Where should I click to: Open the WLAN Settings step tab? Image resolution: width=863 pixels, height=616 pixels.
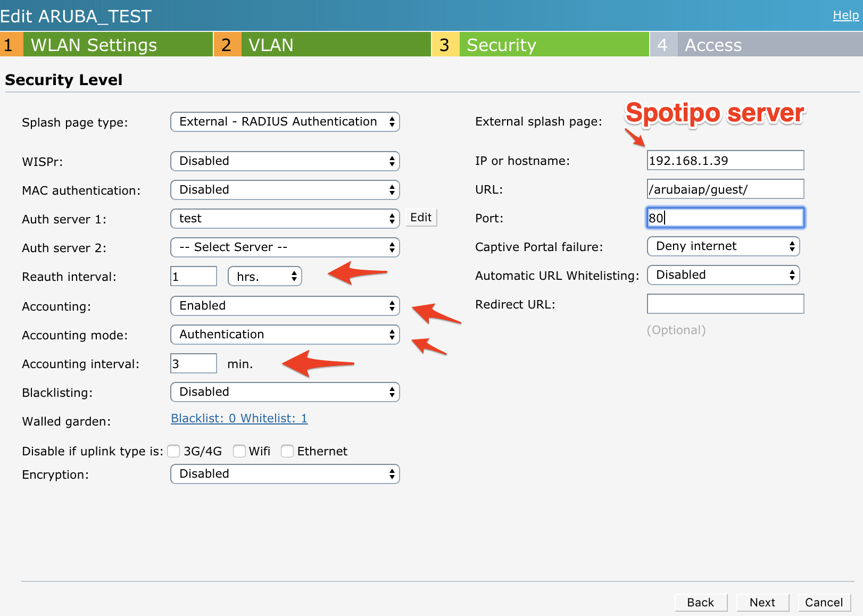106,45
